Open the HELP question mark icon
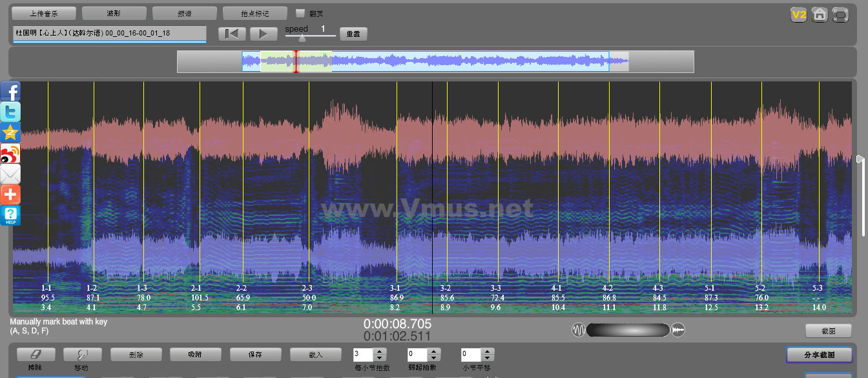The height and width of the screenshot is (378, 868). 11,215
